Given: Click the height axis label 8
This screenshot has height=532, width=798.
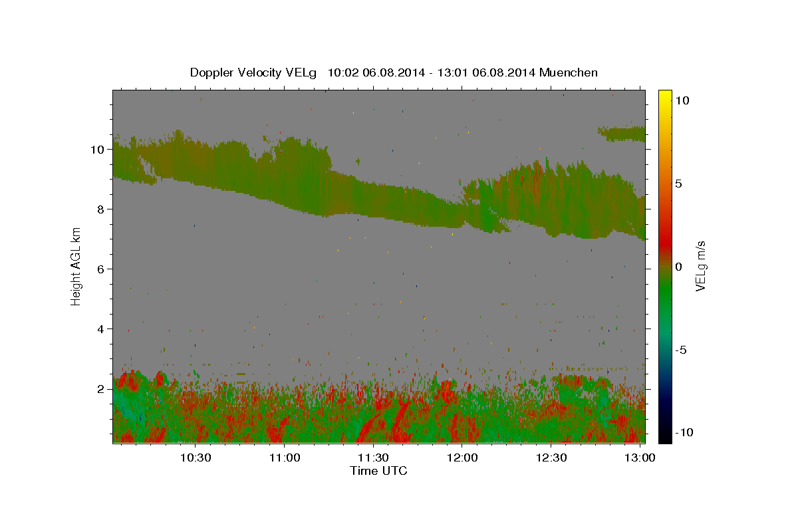Looking at the screenshot, I should pos(102,209).
